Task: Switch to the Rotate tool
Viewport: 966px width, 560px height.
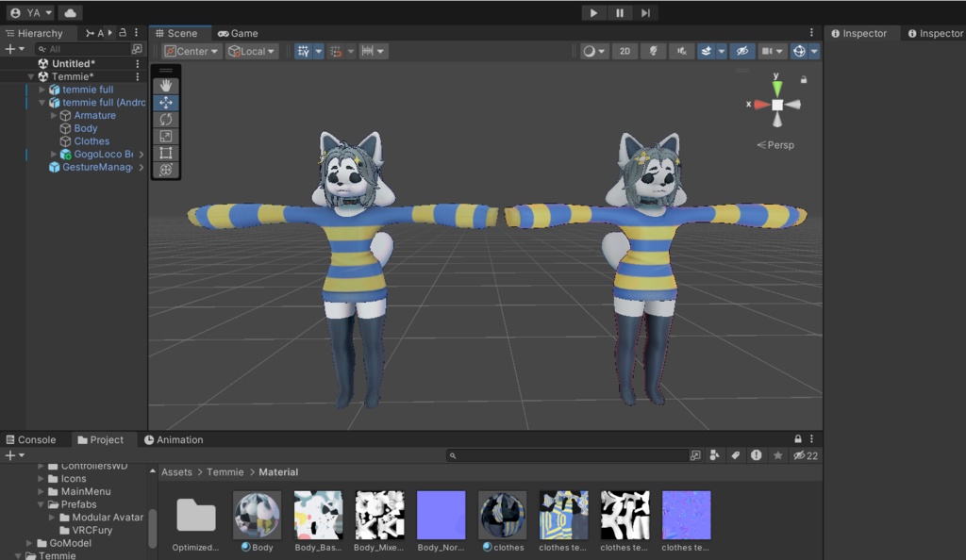Action: coord(166,119)
